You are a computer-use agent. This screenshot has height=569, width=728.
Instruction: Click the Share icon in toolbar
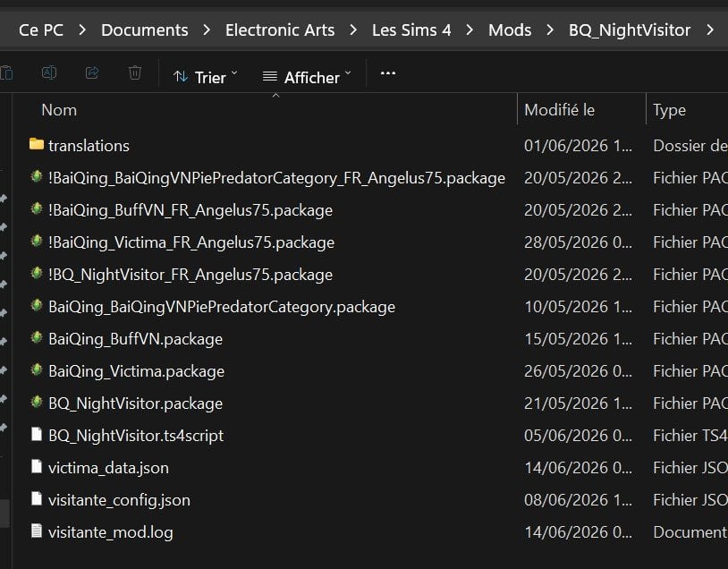tap(92, 73)
